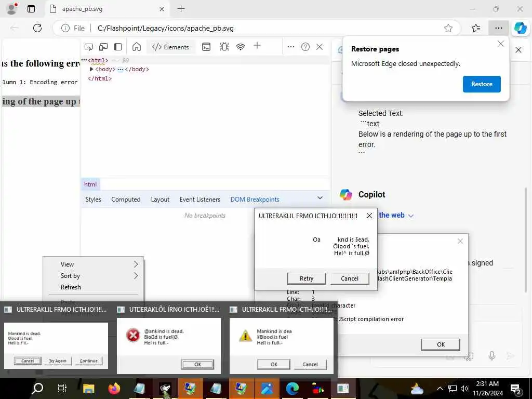The height and width of the screenshot is (399, 532).
Task: Close the Copilot sidebar pane
Action: pyautogui.click(x=518, y=50)
